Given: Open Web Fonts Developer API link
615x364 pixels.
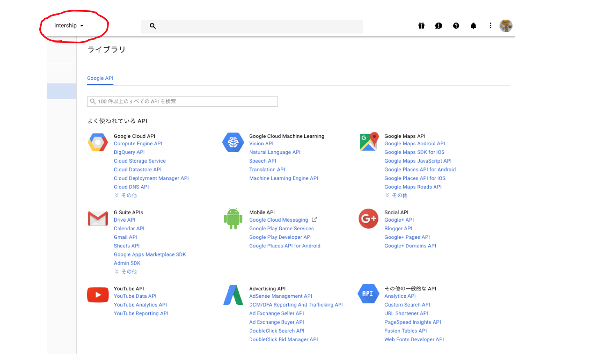Looking at the screenshot, I should (x=414, y=339).
